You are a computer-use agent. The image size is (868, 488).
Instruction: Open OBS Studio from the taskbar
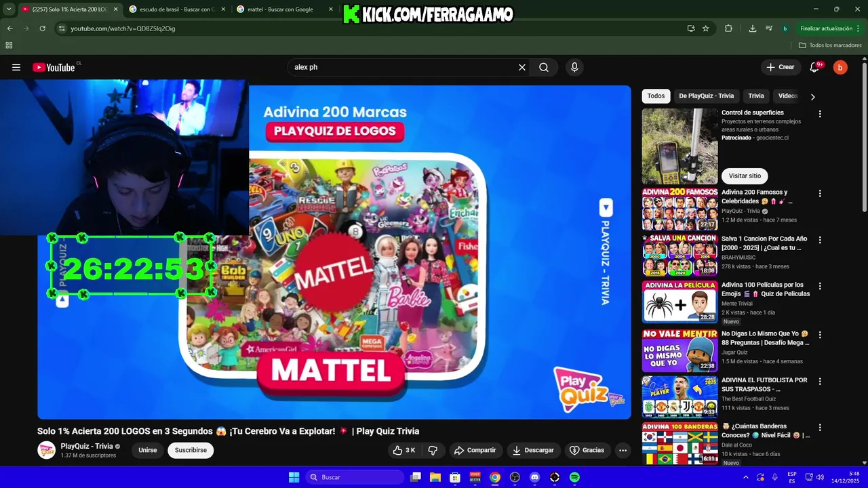(515, 477)
